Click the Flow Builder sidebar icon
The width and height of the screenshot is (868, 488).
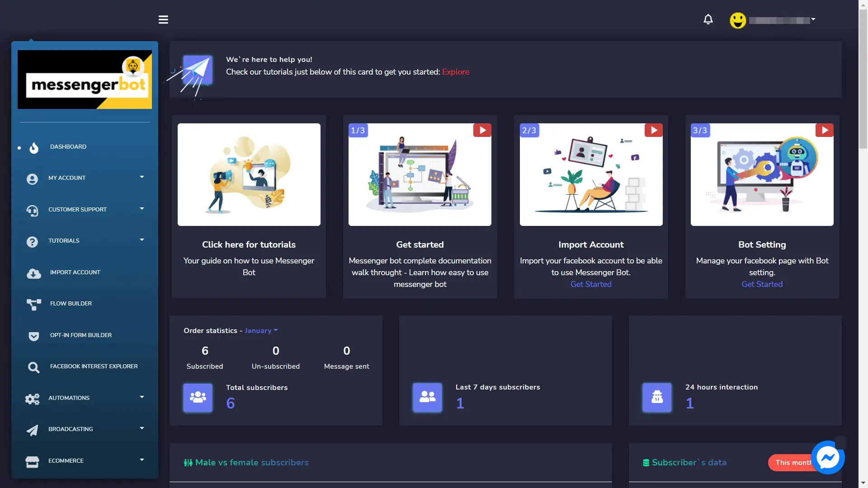tap(33, 303)
